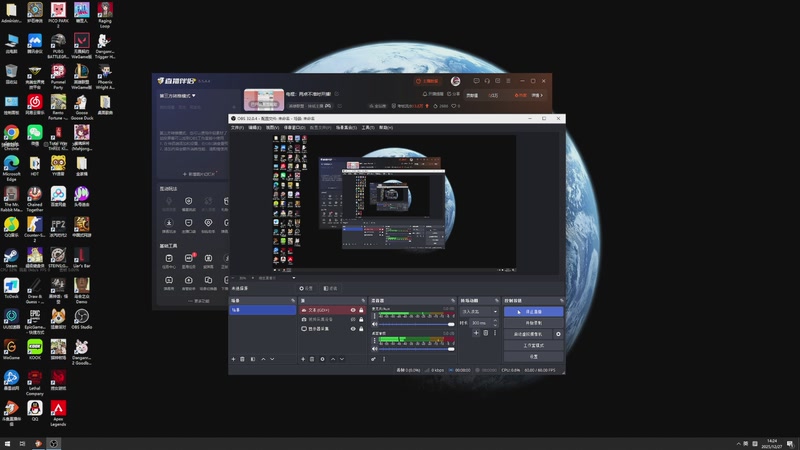Remove scene transition with trash icon
Screen dimensions: 800x450
point(486,333)
